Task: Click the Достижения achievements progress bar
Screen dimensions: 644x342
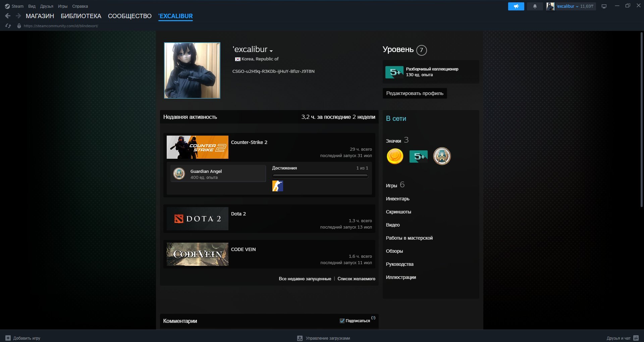Action: 320,176
